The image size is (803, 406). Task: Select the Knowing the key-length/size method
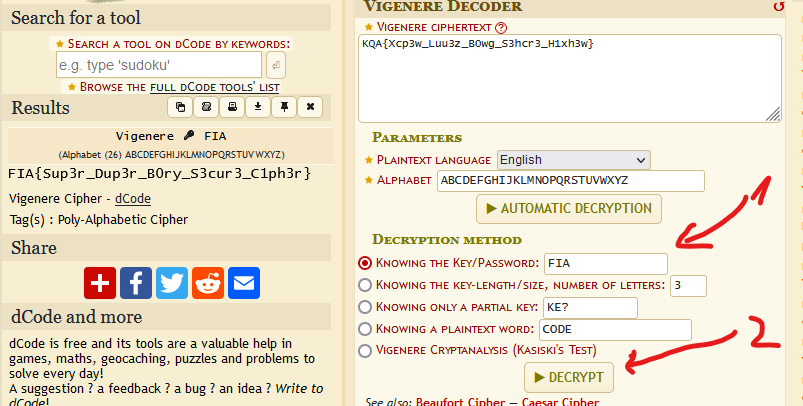tap(365, 285)
